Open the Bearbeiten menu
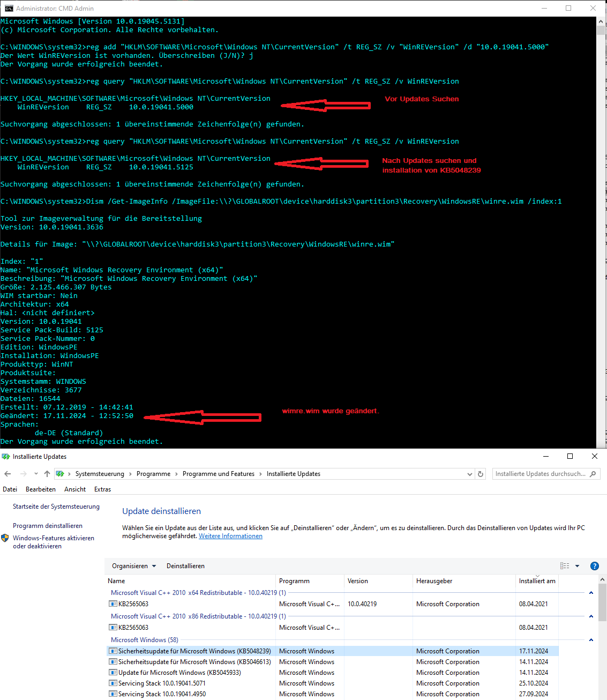This screenshot has height=700, width=607. pos(41,489)
